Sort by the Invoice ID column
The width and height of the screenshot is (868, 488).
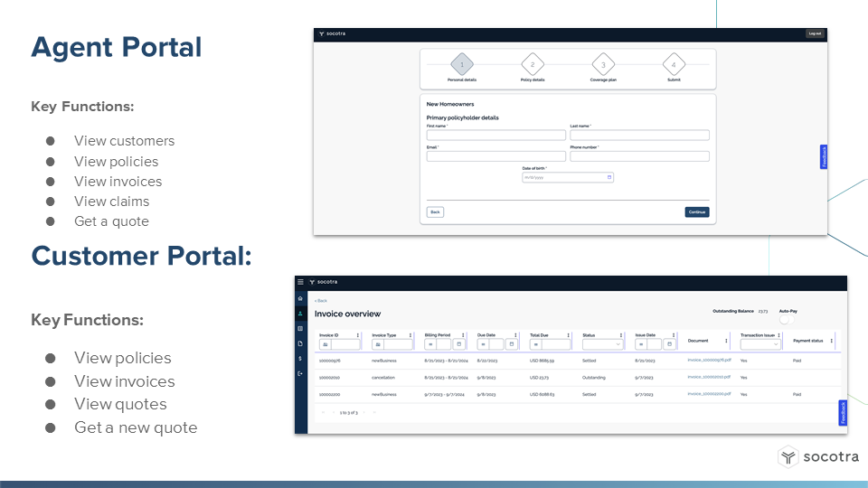tap(358, 335)
